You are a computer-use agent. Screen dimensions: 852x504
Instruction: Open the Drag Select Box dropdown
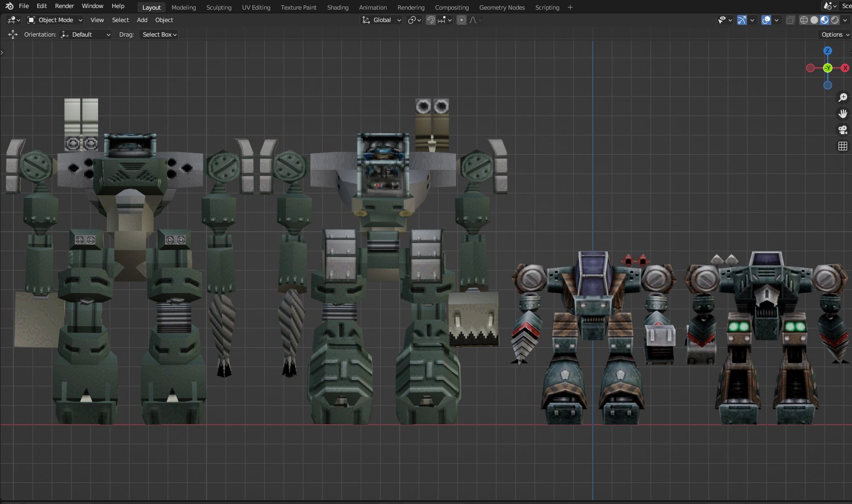point(159,34)
